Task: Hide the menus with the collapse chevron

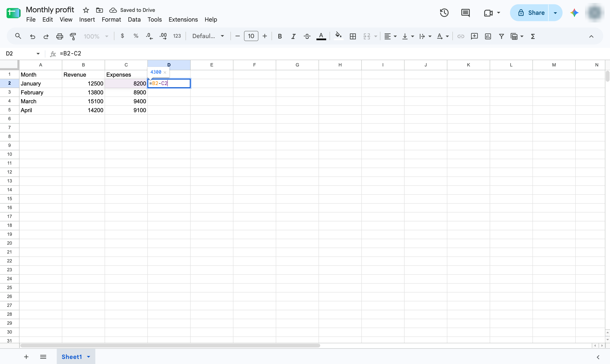Action: 591,36
